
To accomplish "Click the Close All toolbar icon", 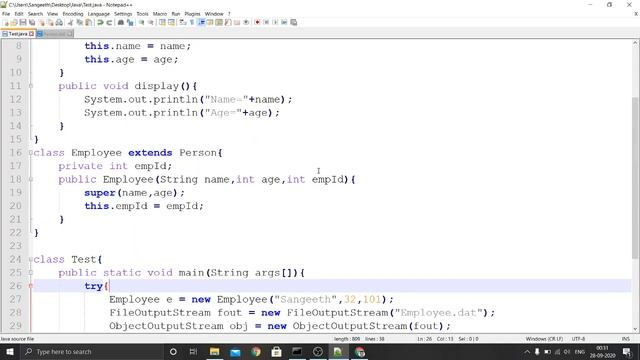I will pos(50,22).
